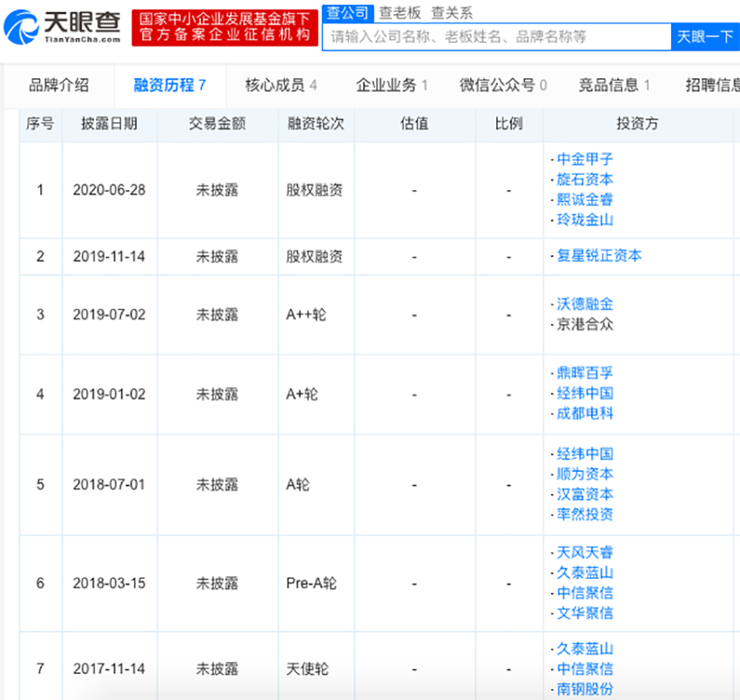Open investor link 南钢股份
740x700 pixels.
(x=584, y=690)
